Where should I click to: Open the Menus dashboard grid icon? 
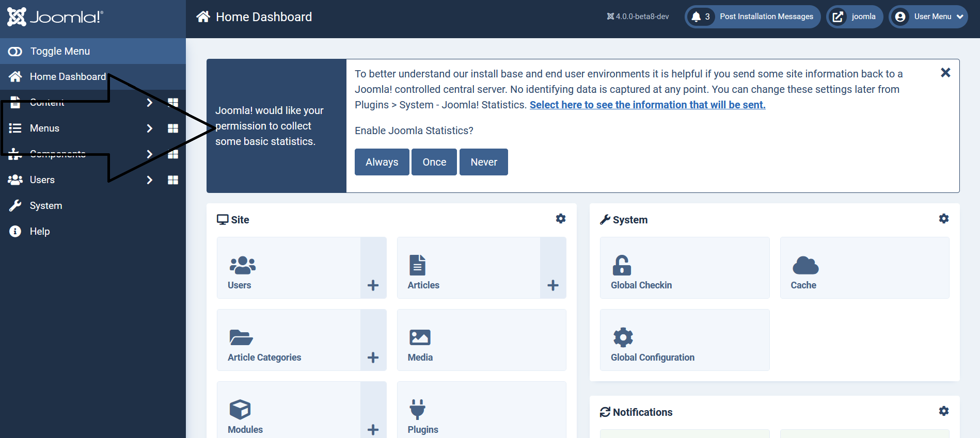point(173,128)
